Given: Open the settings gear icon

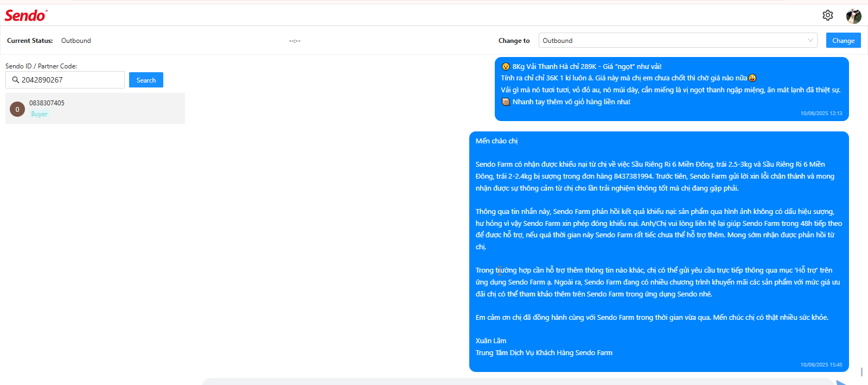Looking at the screenshot, I should pyautogui.click(x=828, y=15).
